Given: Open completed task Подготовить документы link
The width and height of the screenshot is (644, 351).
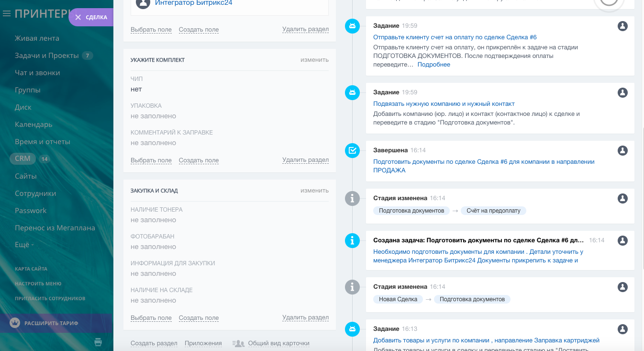Looking at the screenshot, I should point(484,166).
